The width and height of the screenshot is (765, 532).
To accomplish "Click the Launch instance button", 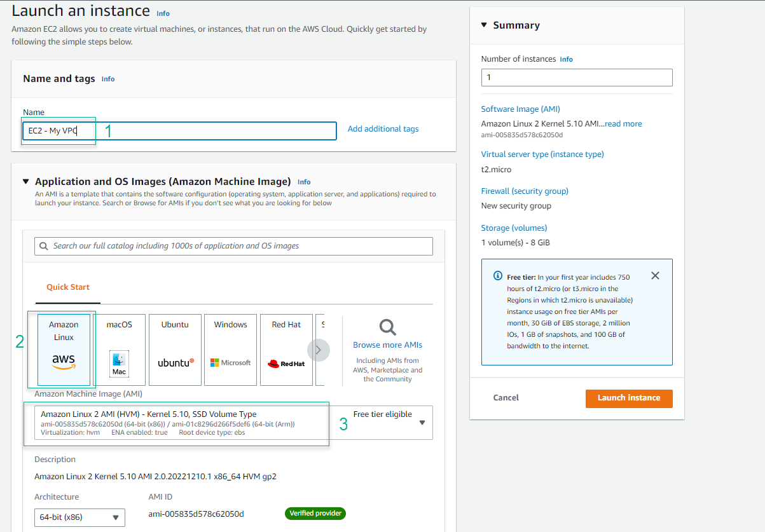I will pyautogui.click(x=629, y=398).
